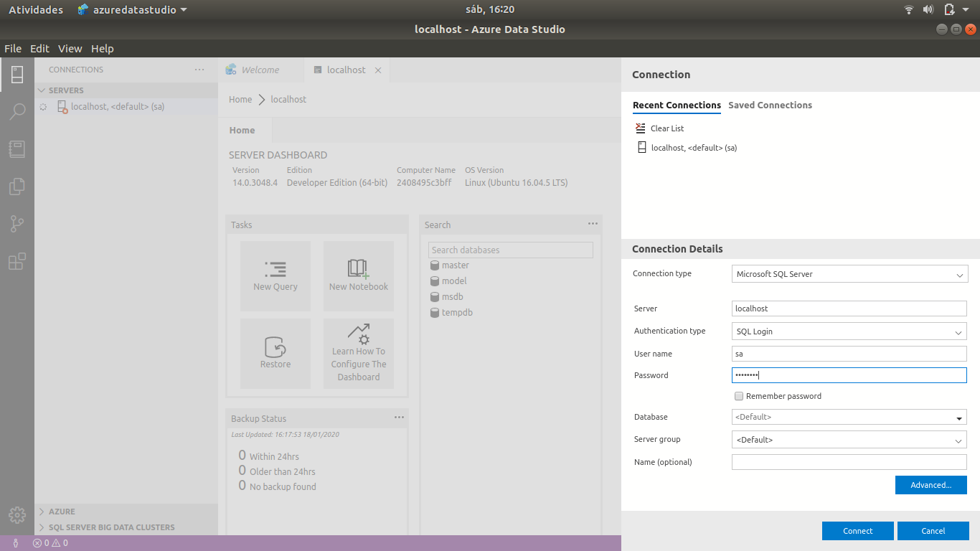This screenshot has height=551, width=980.
Task: Click the errors count in status bar
Action: click(x=42, y=543)
